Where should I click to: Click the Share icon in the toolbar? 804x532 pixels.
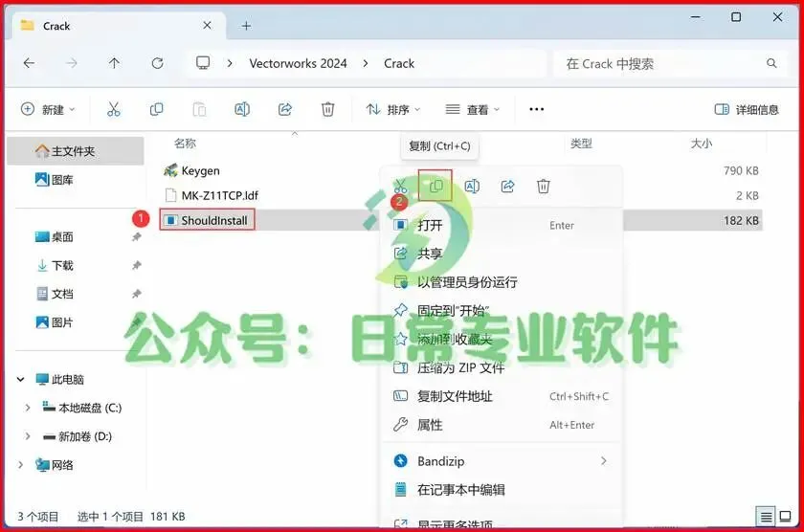[x=285, y=109]
